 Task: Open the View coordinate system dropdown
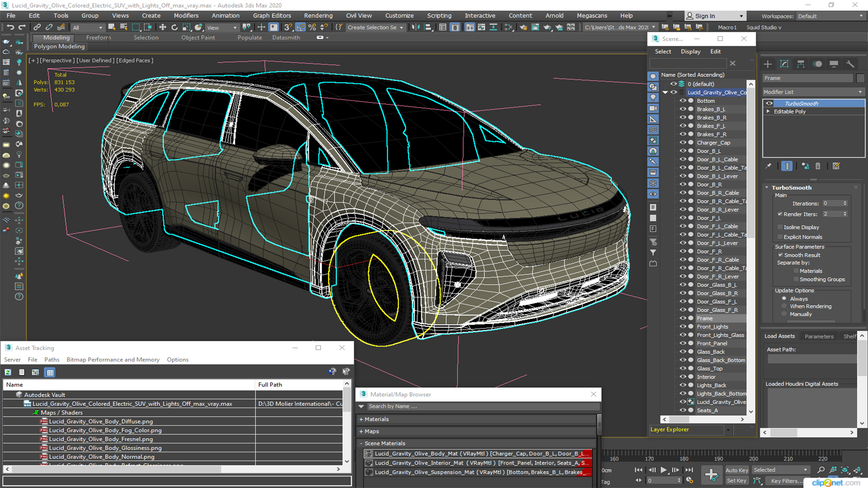222,28
